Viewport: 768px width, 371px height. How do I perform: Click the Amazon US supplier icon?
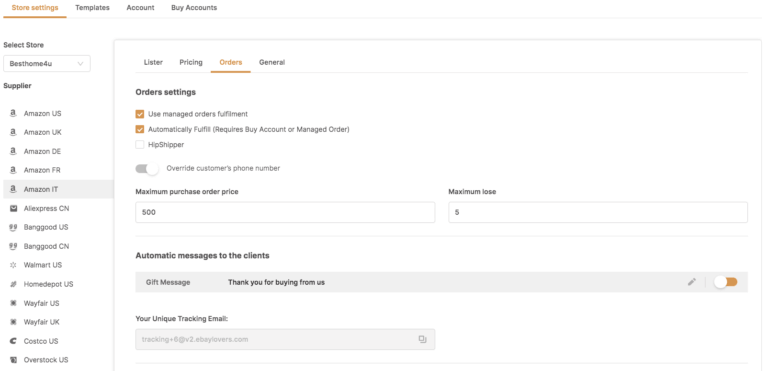13,113
